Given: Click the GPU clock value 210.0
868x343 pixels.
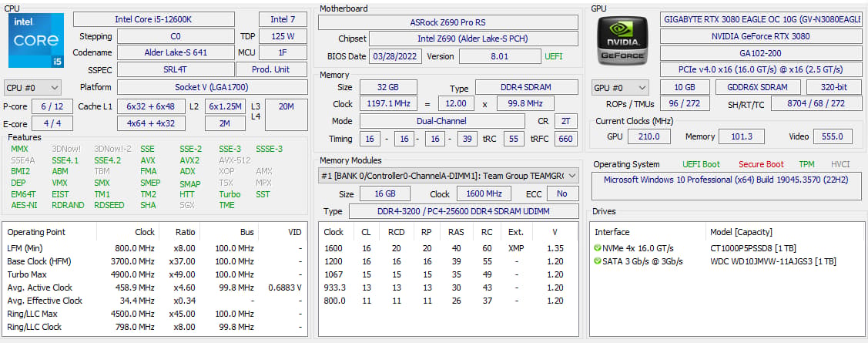Looking at the screenshot, I should (648, 136).
